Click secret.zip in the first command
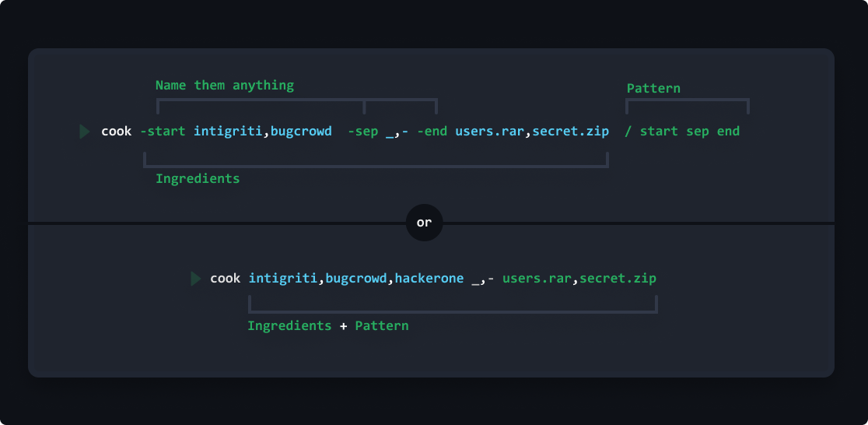The width and height of the screenshot is (868, 425). 571,132
